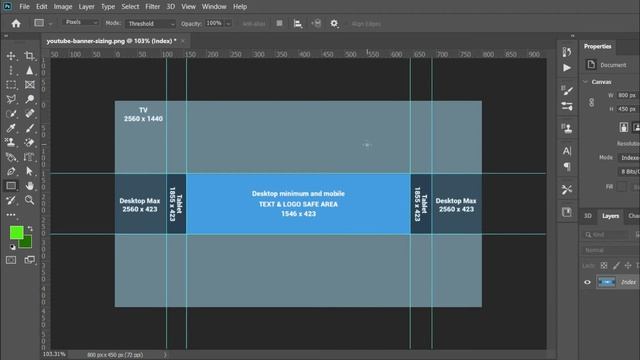
Task: Select the Rectangle shape tool in toolbox
Action: tap(11, 186)
